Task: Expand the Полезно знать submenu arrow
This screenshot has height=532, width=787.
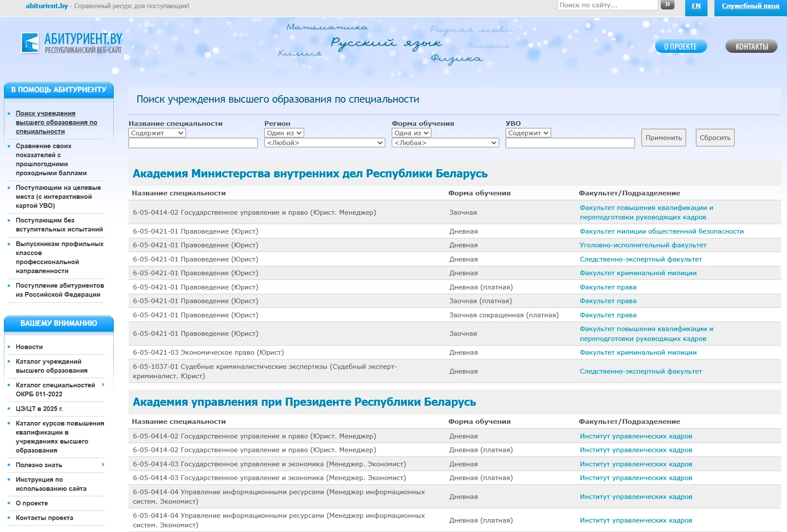Action: [103, 465]
